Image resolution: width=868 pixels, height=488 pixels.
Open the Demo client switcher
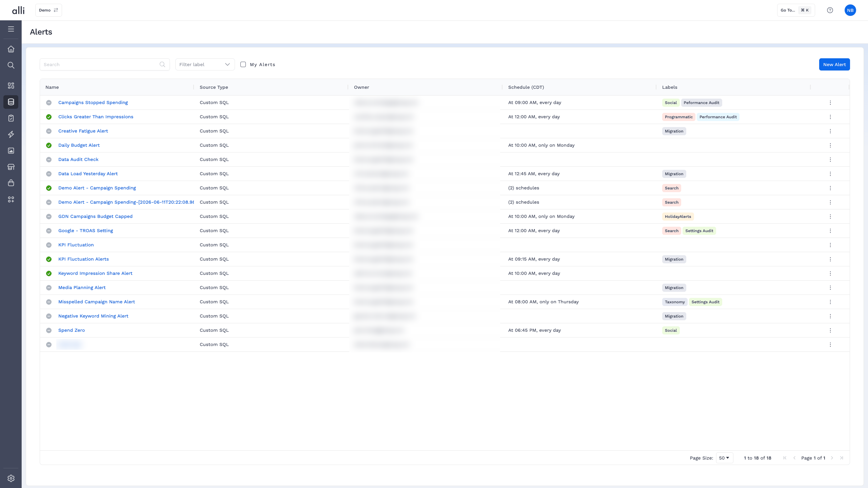coord(48,10)
